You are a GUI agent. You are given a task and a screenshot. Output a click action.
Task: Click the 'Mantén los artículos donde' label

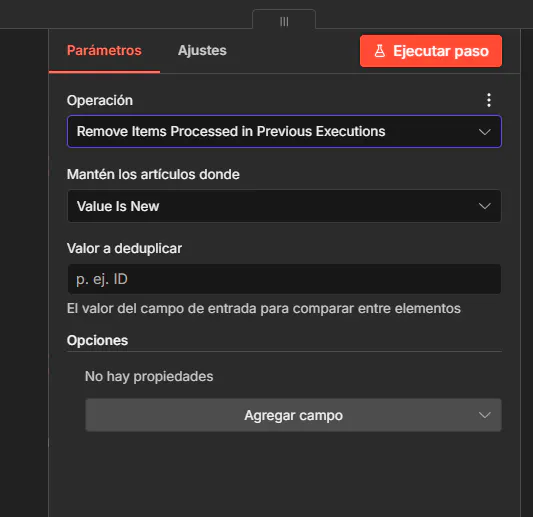153,174
